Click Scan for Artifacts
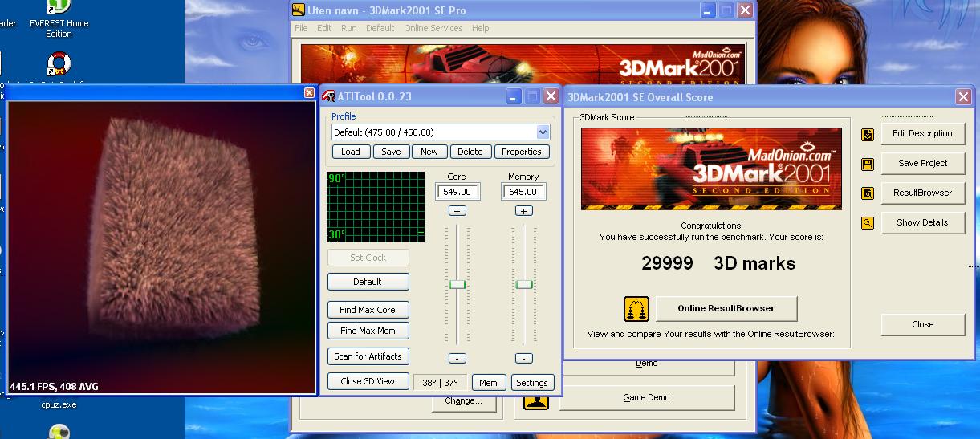This screenshot has width=980, height=439. [368, 356]
